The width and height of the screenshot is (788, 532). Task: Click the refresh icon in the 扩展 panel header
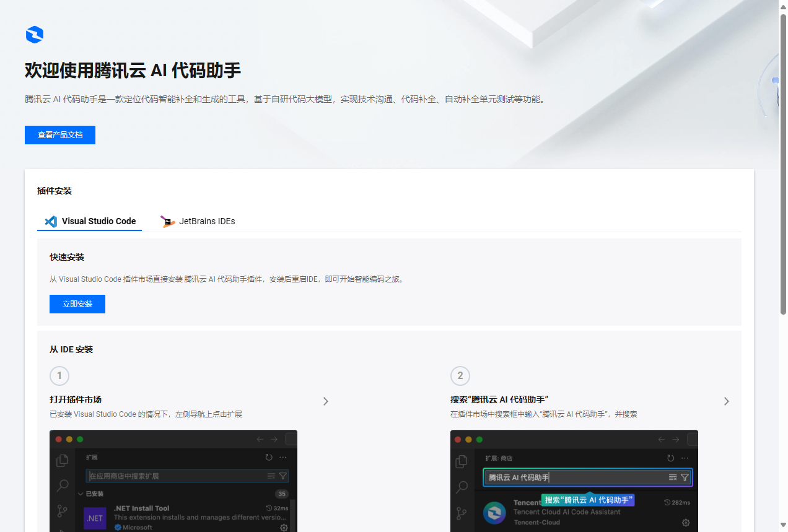pos(268,457)
